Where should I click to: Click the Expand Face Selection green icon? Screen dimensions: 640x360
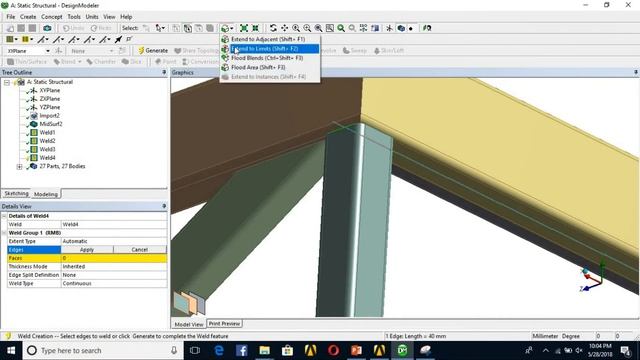244,28
